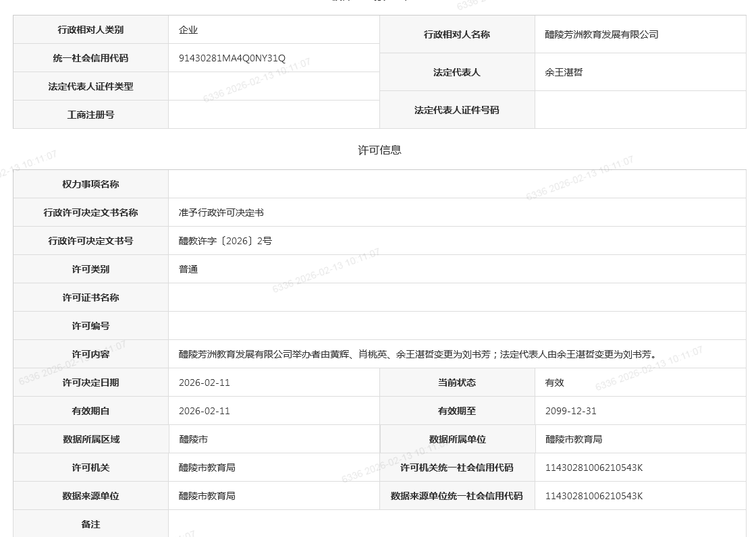This screenshot has height=537, width=756.
Task: Click the document name 准予行政许可决定书
Action: point(221,213)
